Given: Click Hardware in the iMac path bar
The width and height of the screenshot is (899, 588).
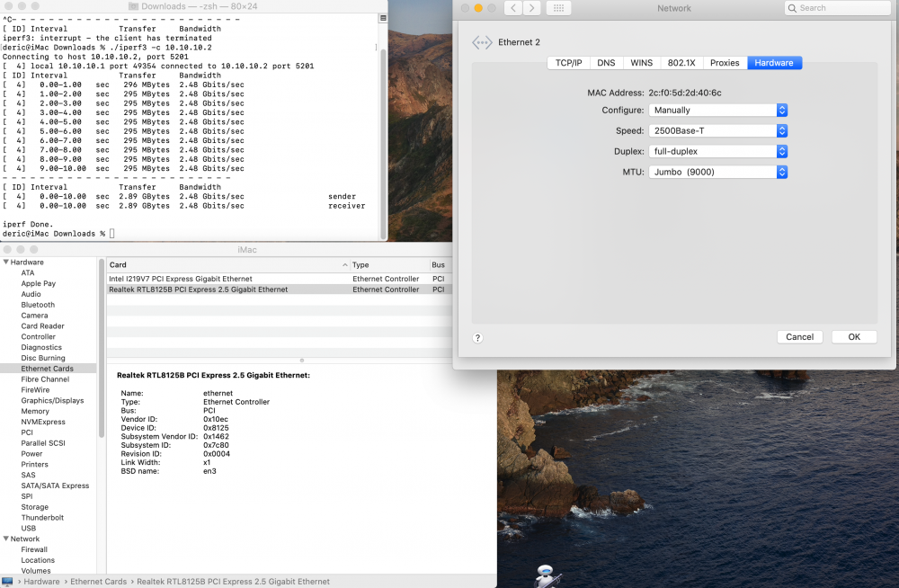Looking at the screenshot, I should (x=41, y=582).
